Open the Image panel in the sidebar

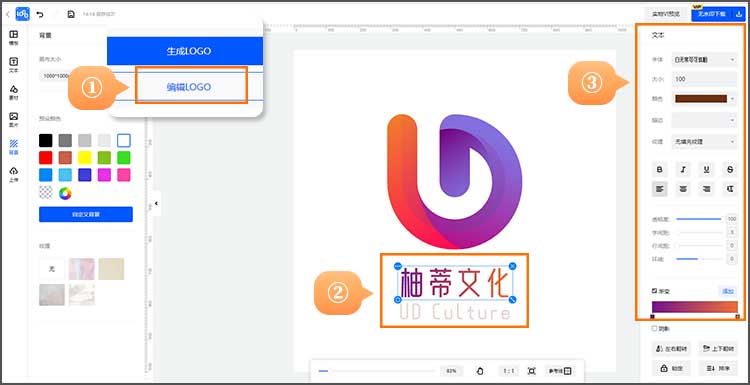point(14,119)
